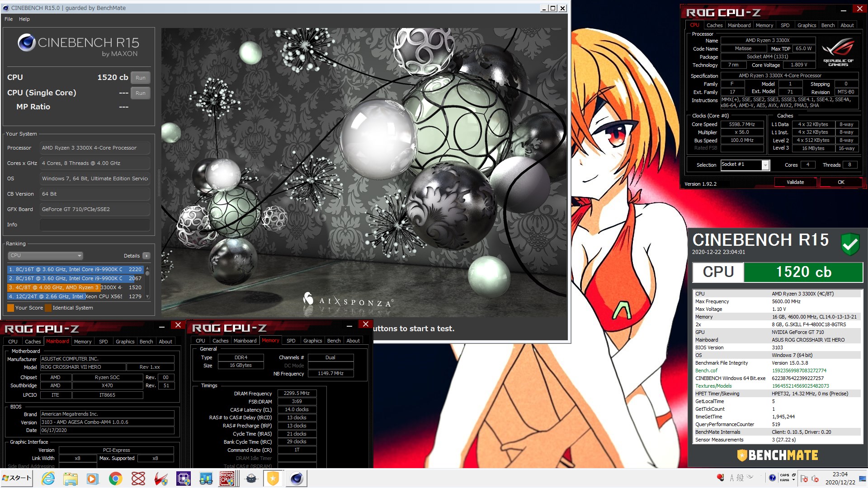Click the blue help icon in the tray
Screen dimensions: 868x488
[772, 478]
